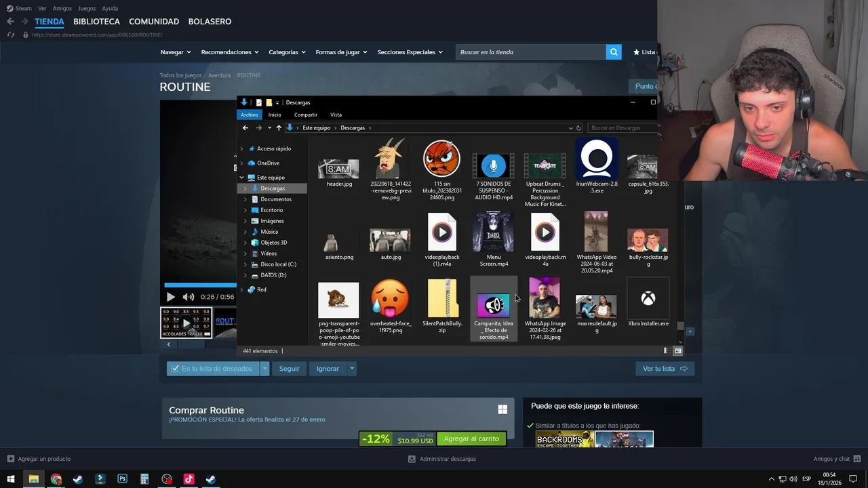
Task: Select maxresdefault.jpg image file
Action: click(597, 313)
